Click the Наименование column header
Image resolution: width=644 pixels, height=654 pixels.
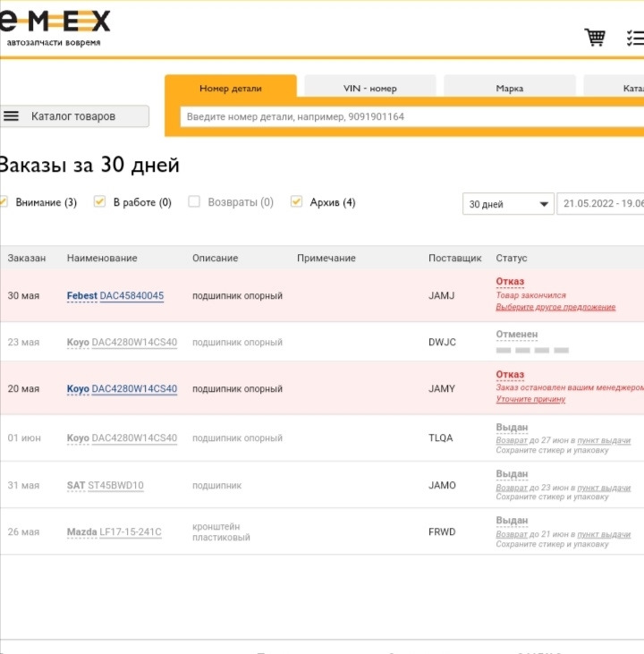(x=102, y=259)
